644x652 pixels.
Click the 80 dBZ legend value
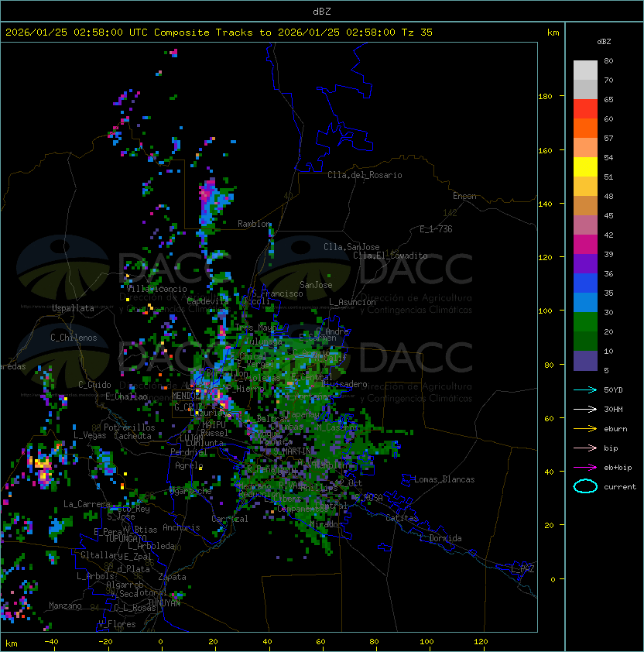[x=608, y=60]
